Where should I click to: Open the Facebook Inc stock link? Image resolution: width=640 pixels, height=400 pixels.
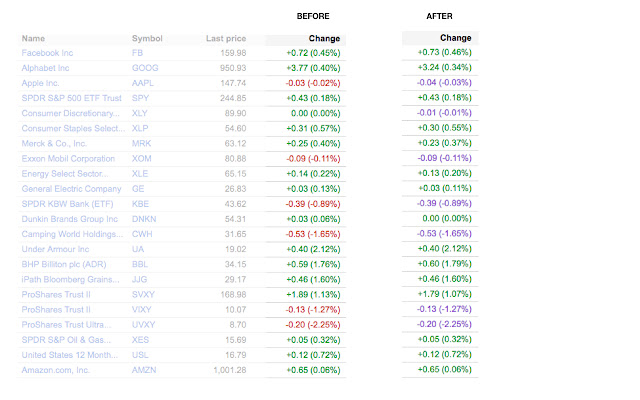tap(47, 53)
